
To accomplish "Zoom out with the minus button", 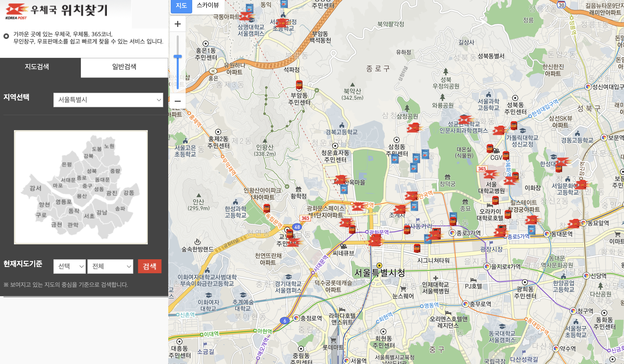I will click(177, 101).
